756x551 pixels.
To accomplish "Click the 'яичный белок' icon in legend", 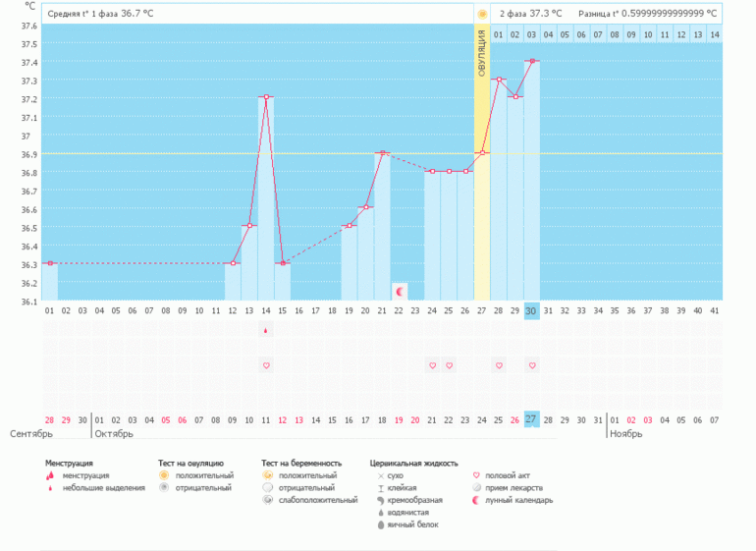I will pyautogui.click(x=380, y=524).
